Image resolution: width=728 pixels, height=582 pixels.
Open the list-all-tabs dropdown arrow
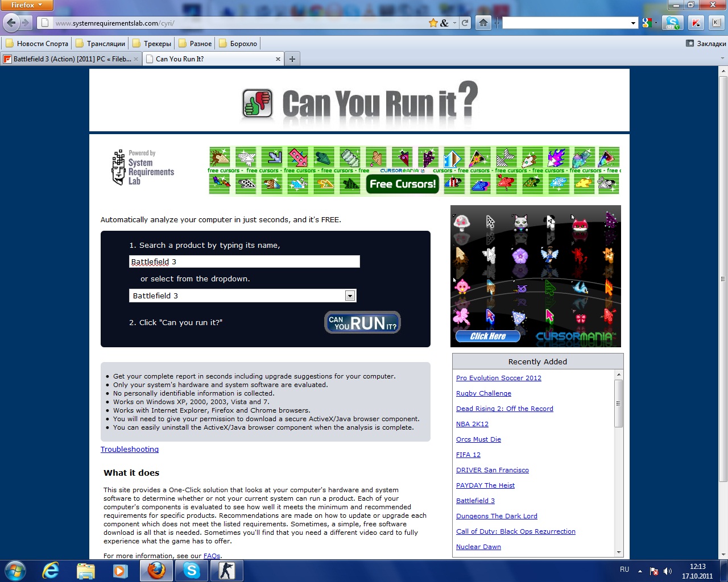(x=722, y=59)
